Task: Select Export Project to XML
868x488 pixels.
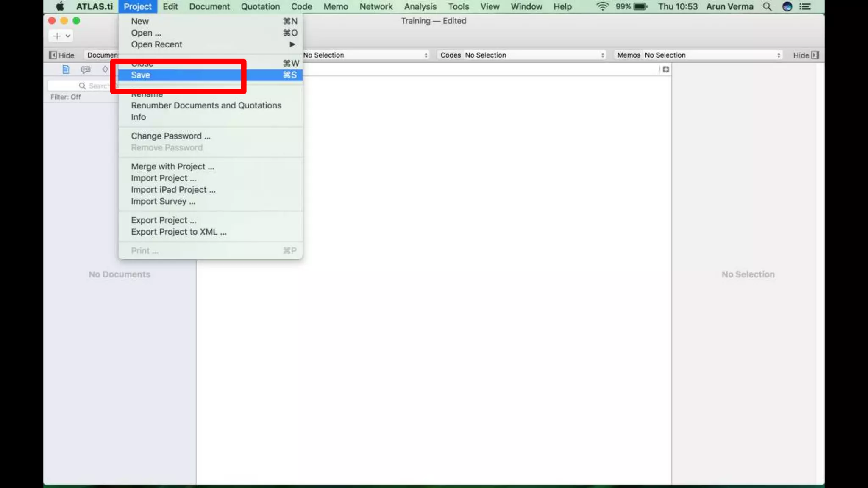Action: (x=178, y=232)
